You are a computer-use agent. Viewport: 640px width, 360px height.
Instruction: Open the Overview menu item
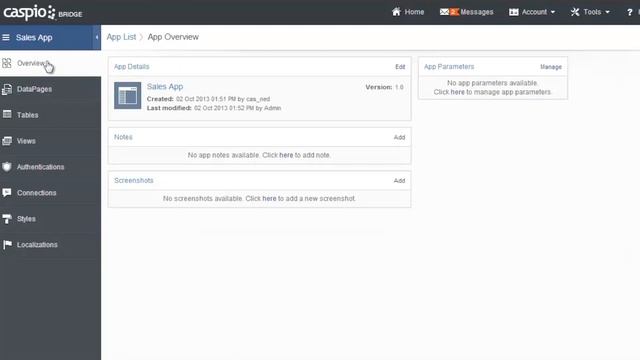coord(51,63)
